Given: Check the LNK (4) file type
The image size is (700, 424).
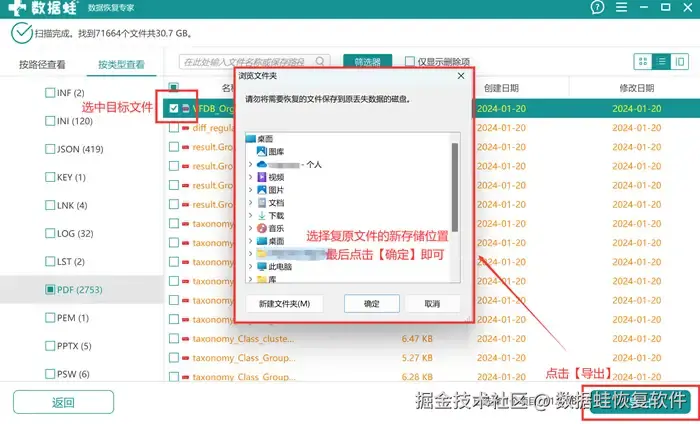Looking at the screenshot, I should (x=50, y=205).
